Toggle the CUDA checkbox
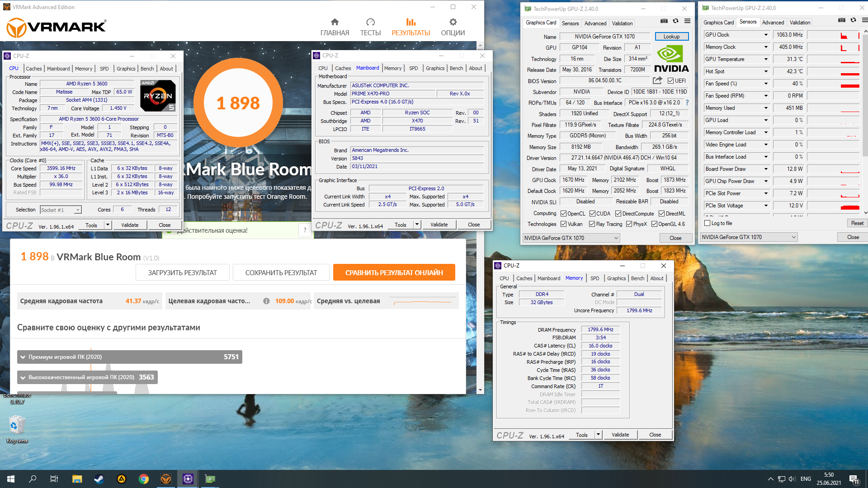 (x=592, y=214)
